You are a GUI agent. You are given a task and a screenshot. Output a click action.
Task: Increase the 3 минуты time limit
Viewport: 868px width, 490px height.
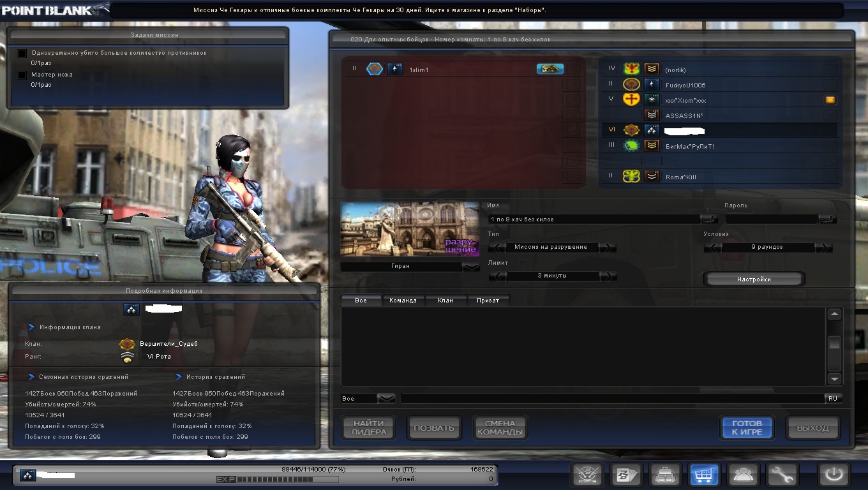click(x=608, y=276)
